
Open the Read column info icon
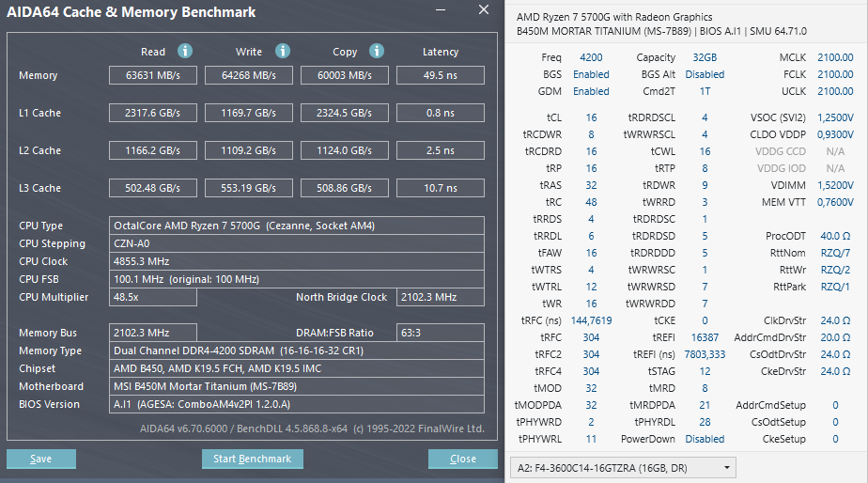[185, 51]
